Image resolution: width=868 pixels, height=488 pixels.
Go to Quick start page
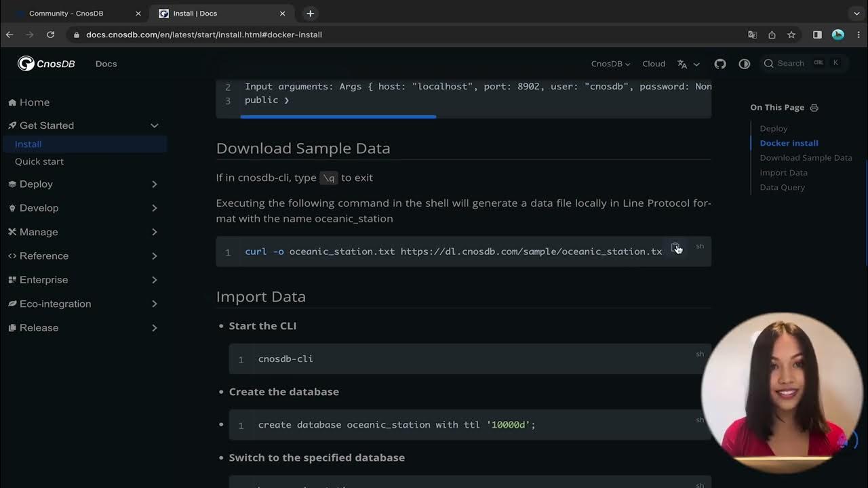39,161
